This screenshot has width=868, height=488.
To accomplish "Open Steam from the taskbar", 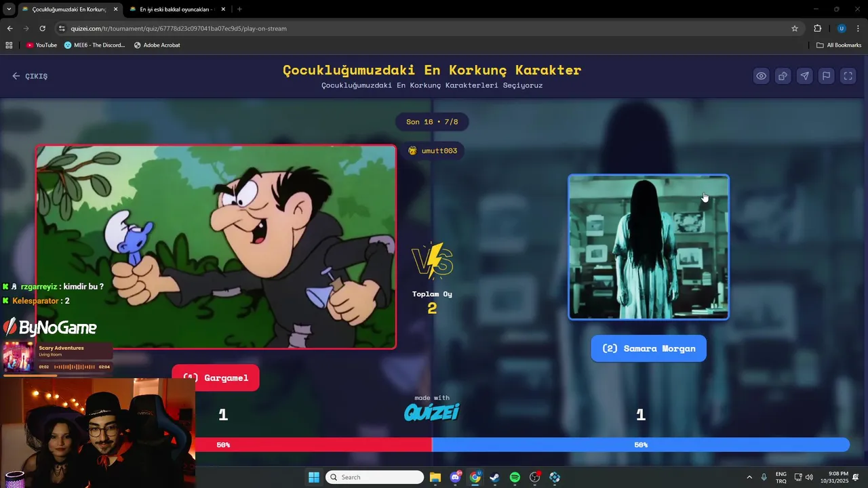I will click(x=495, y=477).
